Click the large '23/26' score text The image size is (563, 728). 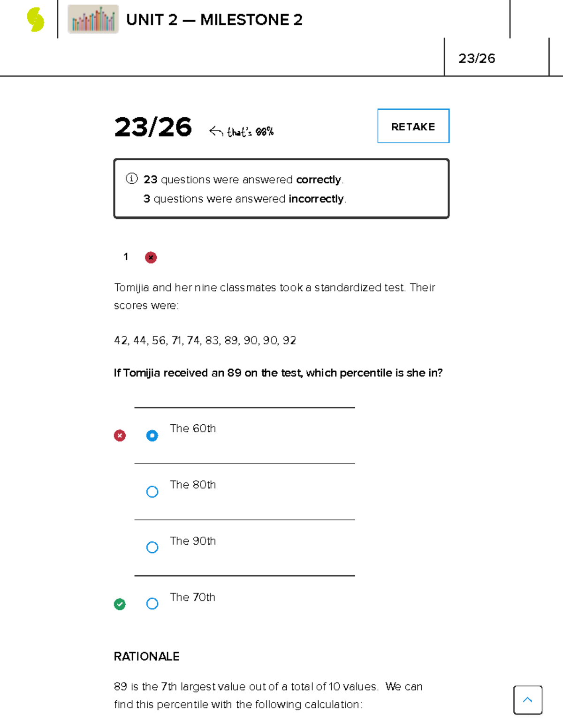pos(154,128)
